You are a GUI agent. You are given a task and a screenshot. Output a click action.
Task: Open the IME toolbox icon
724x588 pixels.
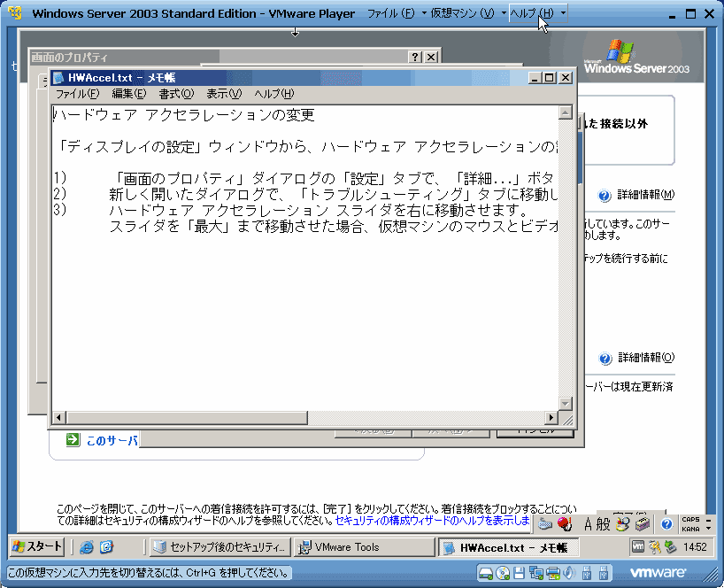coord(643,524)
